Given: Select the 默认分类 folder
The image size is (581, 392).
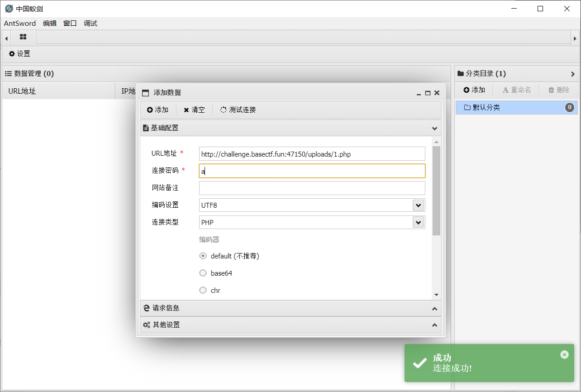Looking at the screenshot, I should [x=517, y=108].
